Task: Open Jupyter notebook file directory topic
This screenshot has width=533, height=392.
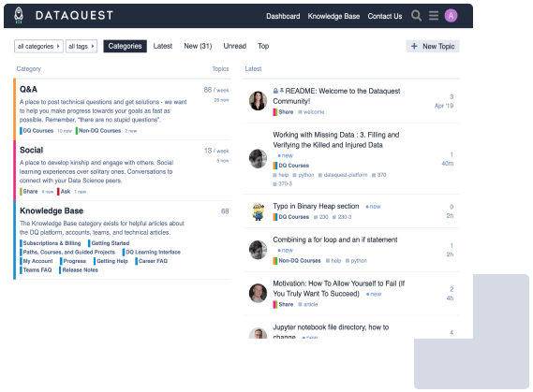Action: tap(331, 331)
